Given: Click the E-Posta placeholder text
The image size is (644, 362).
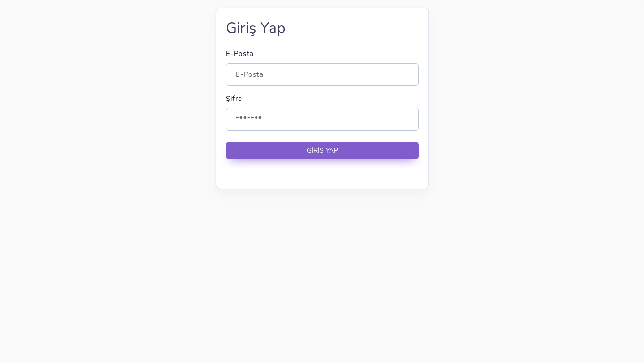Looking at the screenshot, I should click(x=249, y=74).
